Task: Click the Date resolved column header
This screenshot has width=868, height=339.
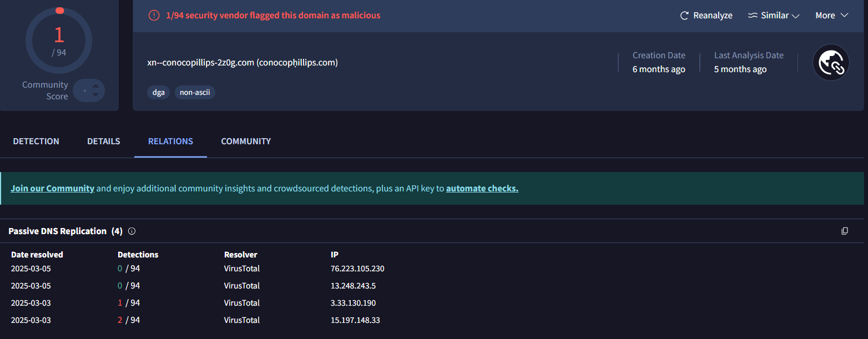Action: point(37,255)
